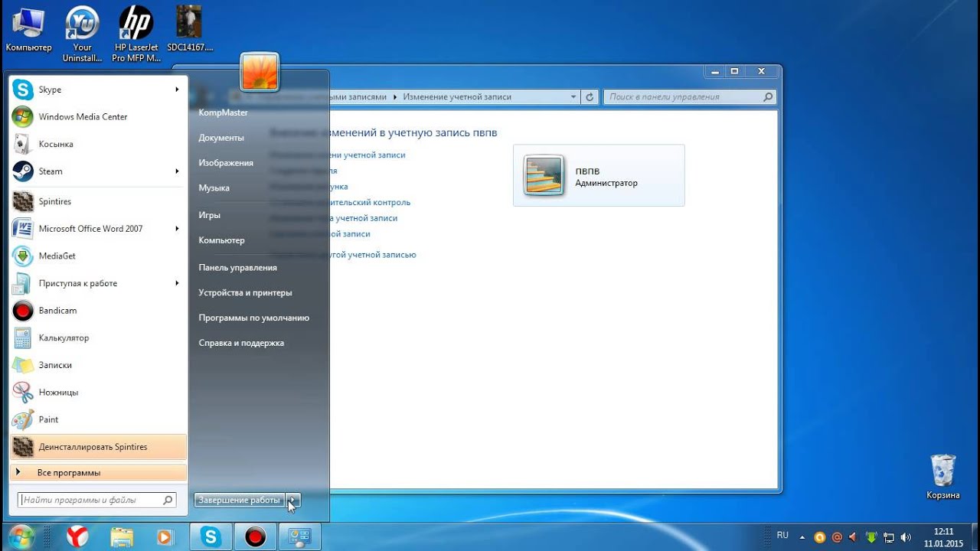Expand the Приступая к работе submenu arrow

[x=177, y=283]
